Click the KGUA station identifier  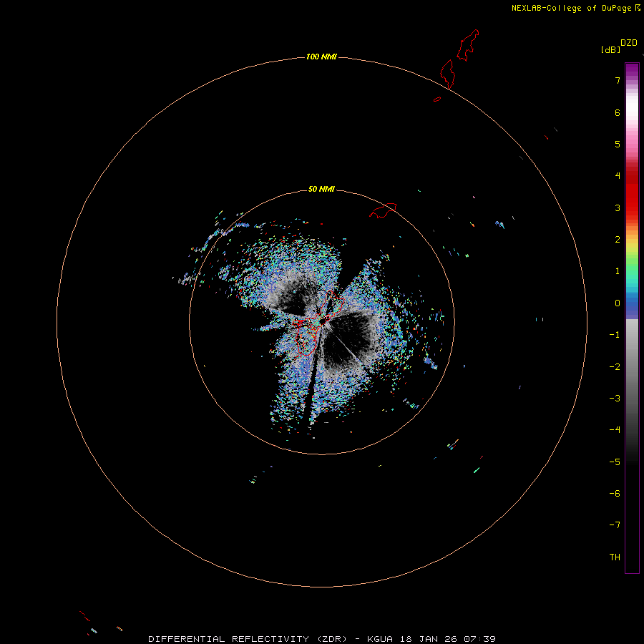[x=380, y=639]
